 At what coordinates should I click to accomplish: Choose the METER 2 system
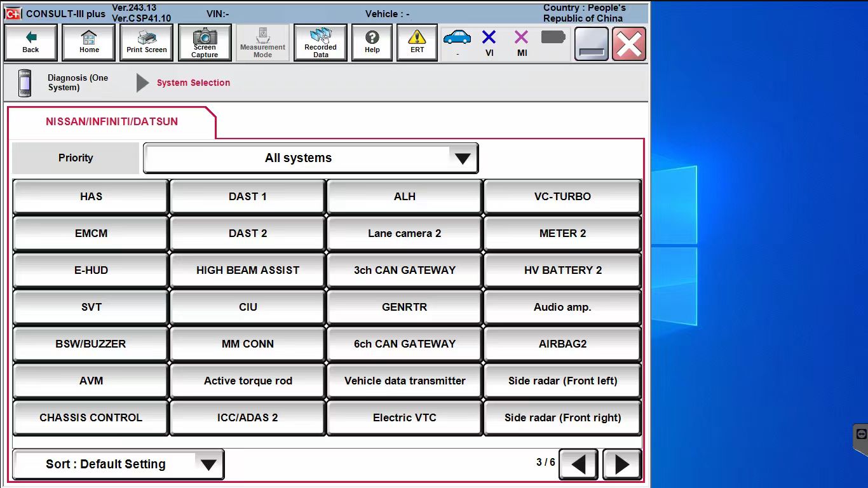[x=562, y=234]
